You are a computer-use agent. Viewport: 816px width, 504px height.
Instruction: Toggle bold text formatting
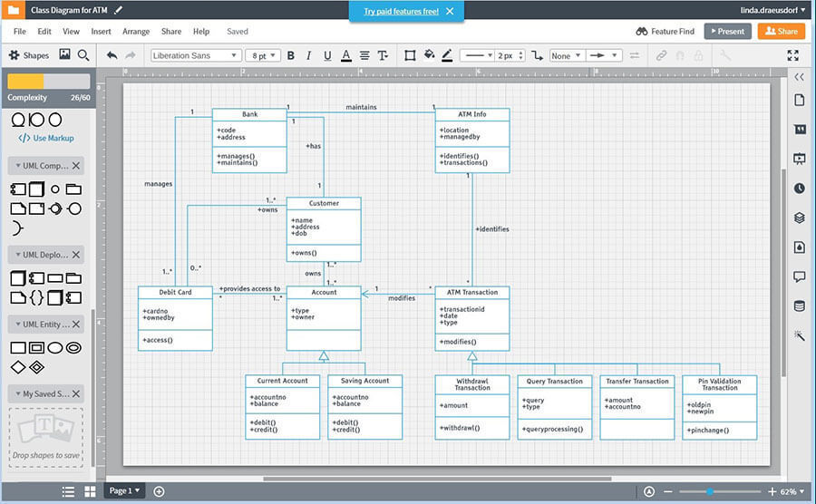click(x=291, y=55)
